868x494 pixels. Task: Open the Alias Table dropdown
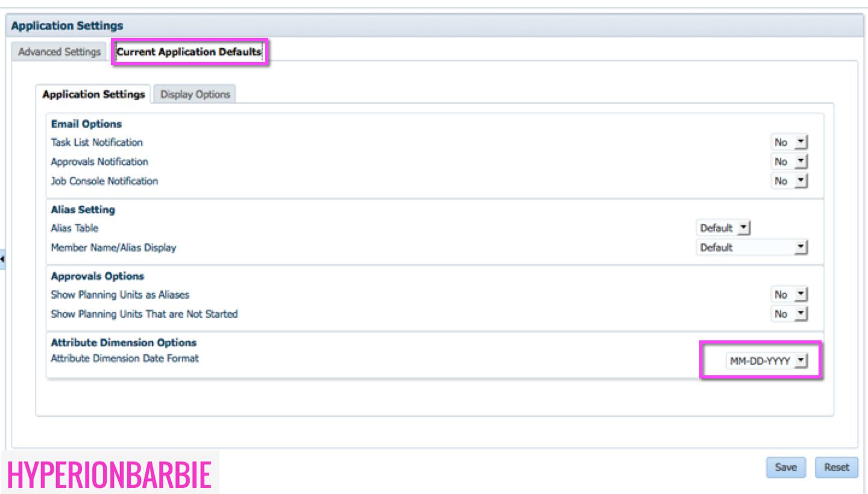[x=724, y=228]
